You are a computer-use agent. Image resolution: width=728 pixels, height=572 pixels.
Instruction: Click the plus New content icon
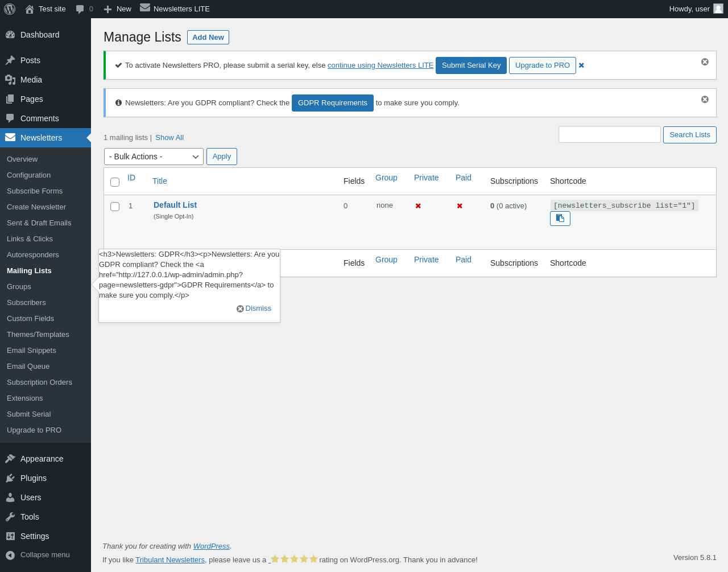click(107, 9)
